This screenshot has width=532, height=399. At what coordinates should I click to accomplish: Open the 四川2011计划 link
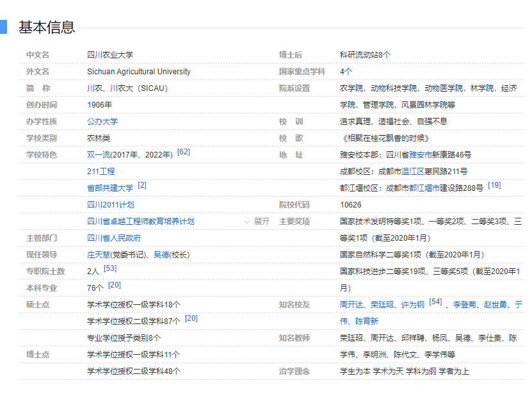coord(111,205)
